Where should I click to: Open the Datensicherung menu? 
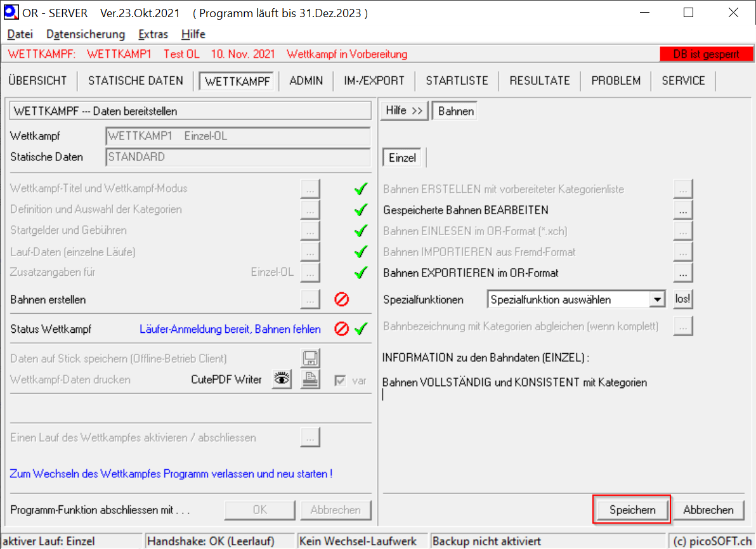tap(86, 34)
